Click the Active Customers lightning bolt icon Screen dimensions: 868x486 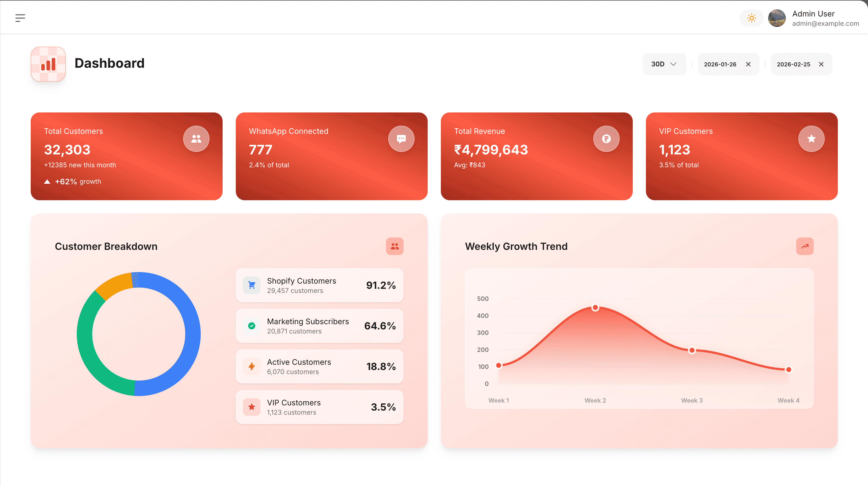(x=251, y=366)
